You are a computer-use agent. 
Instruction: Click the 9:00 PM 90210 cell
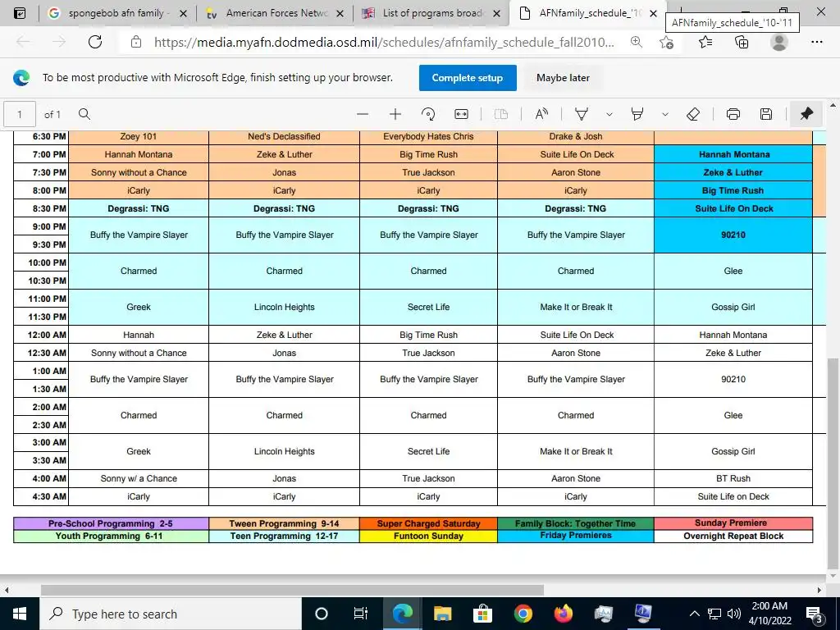[x=733, y=235]
